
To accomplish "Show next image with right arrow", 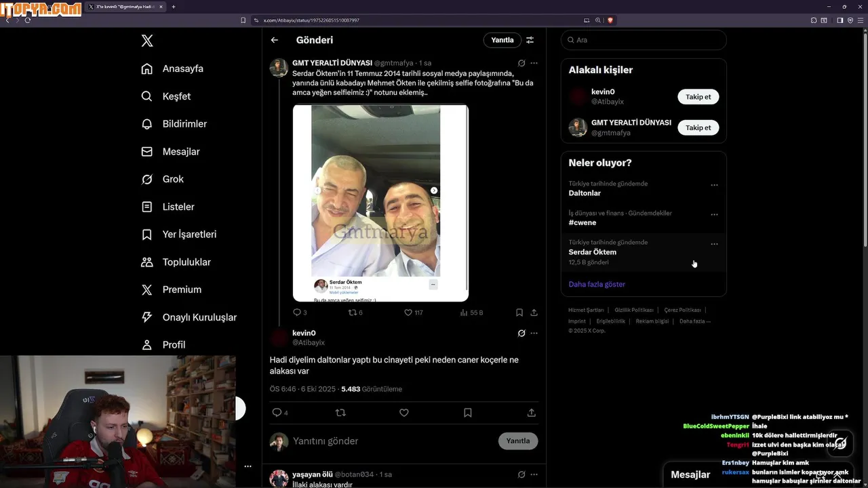I will 434,190.
